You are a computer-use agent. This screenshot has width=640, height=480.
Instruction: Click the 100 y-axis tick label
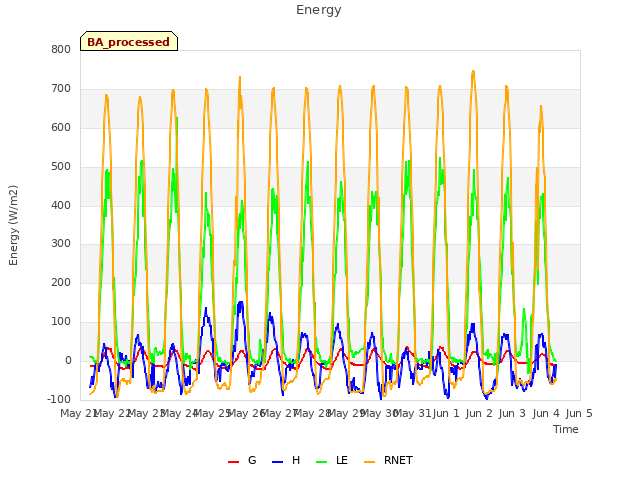click(61, 322)
